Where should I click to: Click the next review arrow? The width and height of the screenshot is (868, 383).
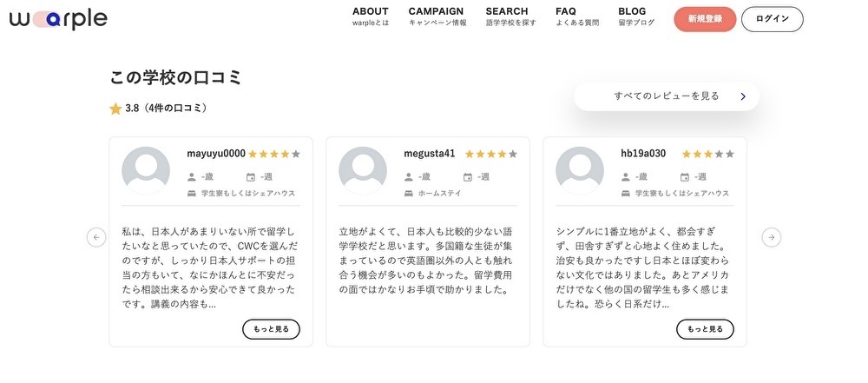(x=771, y=237)
